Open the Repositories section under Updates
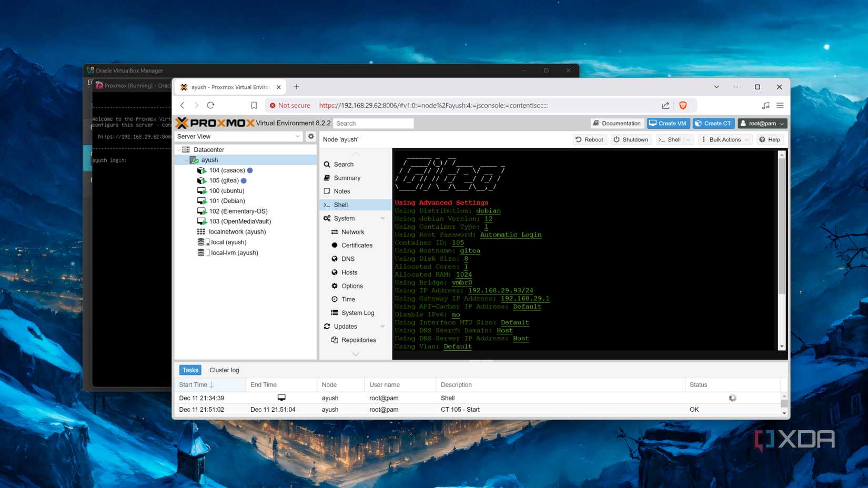868x488 pixels. 359,340
